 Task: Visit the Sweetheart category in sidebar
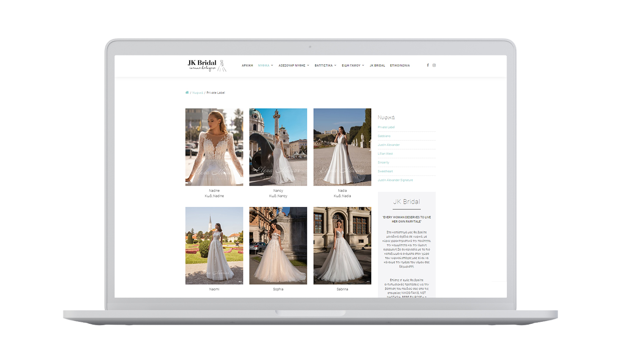pyautogui.click(x=385, y=171)
